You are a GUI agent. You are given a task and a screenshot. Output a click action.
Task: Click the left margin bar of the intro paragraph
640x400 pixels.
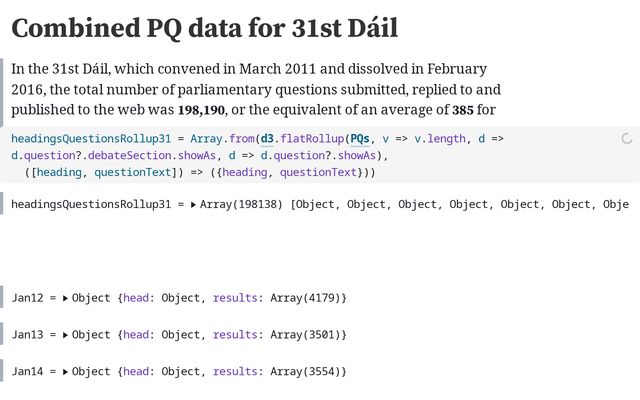pos(2,92)
